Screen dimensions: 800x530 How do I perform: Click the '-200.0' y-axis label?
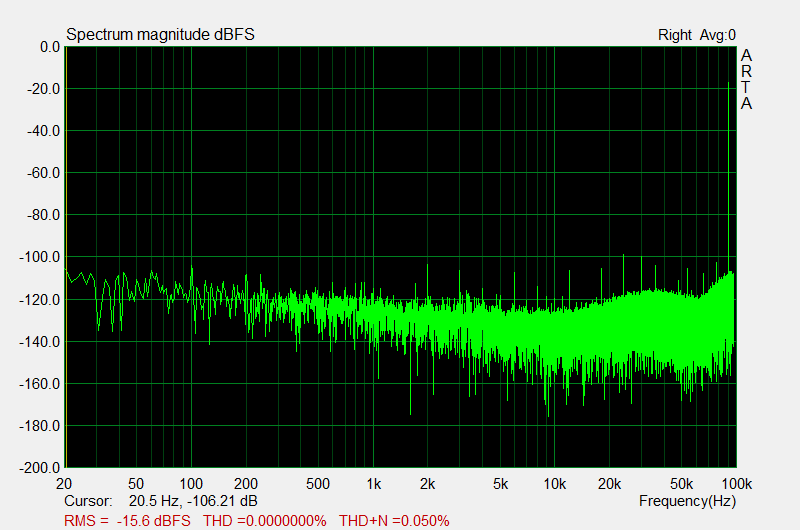40,467
